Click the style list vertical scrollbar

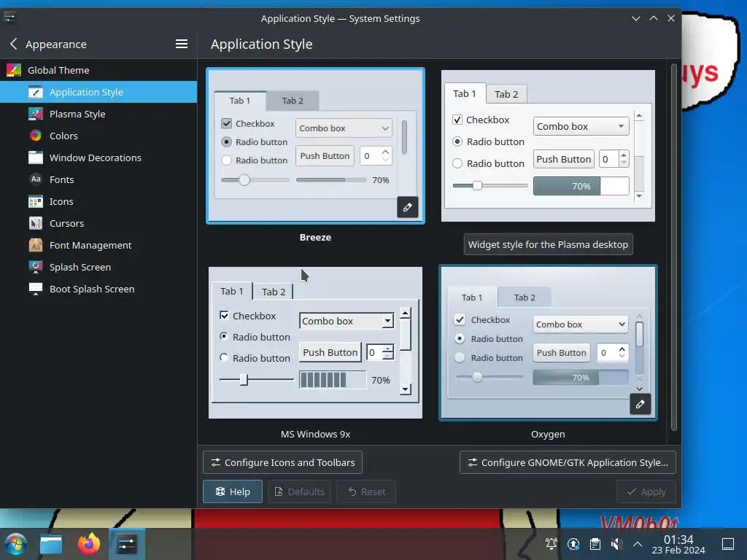673,246
